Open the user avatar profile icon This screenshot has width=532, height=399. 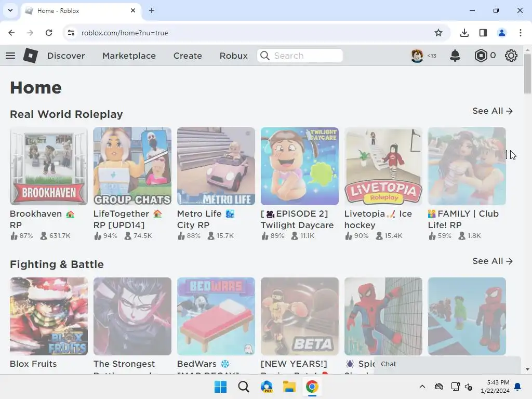coord(417,56)
